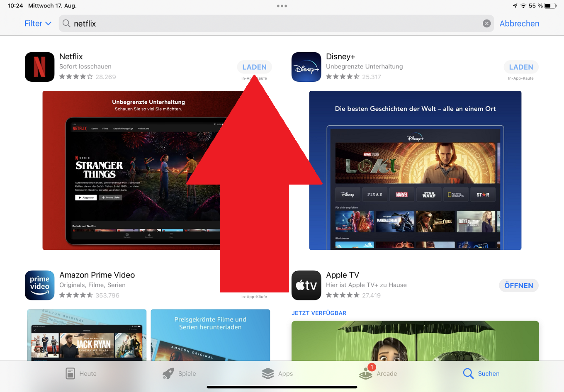The image size is (564, 392).
Task: Tap the Disney+ star rating 25.317
Action: coord(353,77)
